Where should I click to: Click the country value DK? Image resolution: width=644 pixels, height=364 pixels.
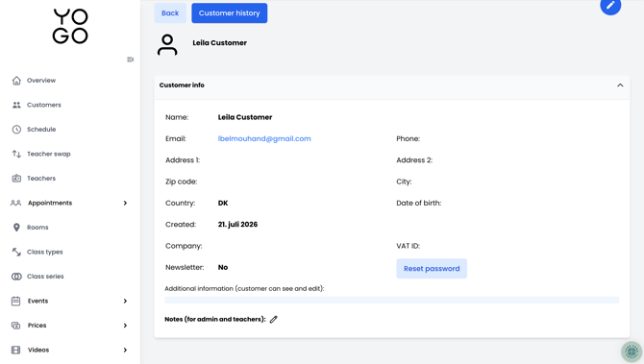tap(223, 204)
